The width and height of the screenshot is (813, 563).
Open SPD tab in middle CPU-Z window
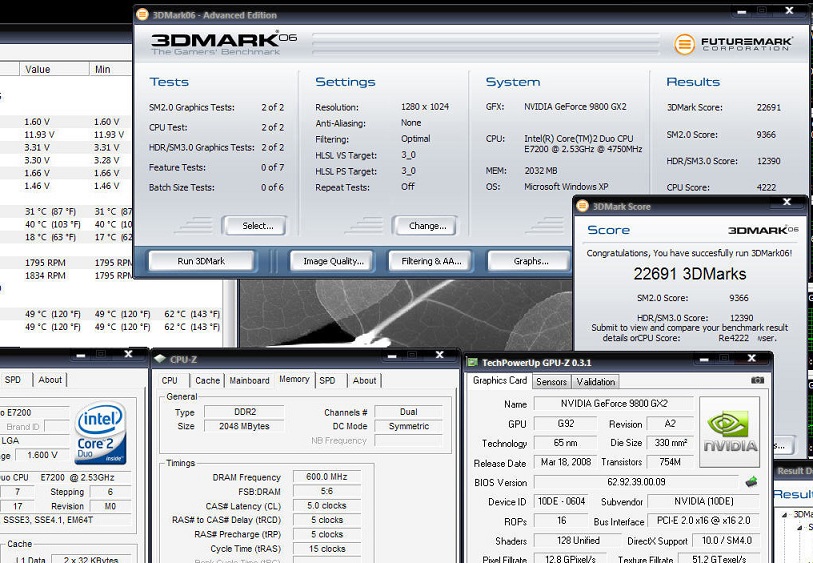pos(327,381)
